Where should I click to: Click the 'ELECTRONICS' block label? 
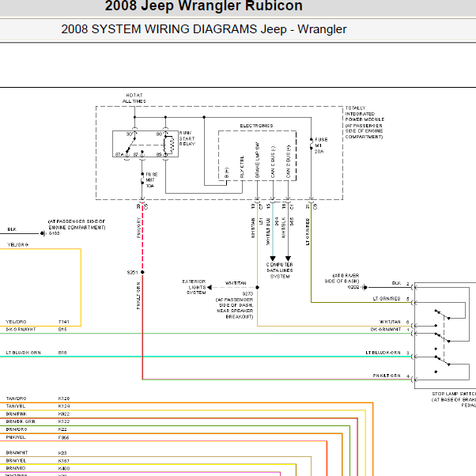[x=256, y=126]
